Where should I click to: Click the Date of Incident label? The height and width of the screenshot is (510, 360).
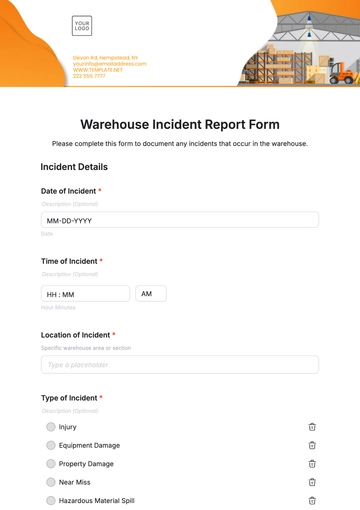68,191
